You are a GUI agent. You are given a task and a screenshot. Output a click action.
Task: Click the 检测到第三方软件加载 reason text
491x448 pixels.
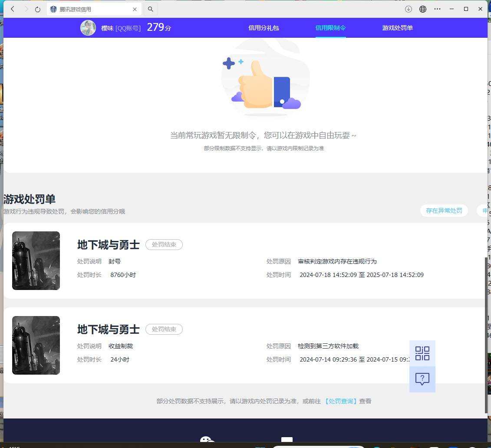coord(328,346)
